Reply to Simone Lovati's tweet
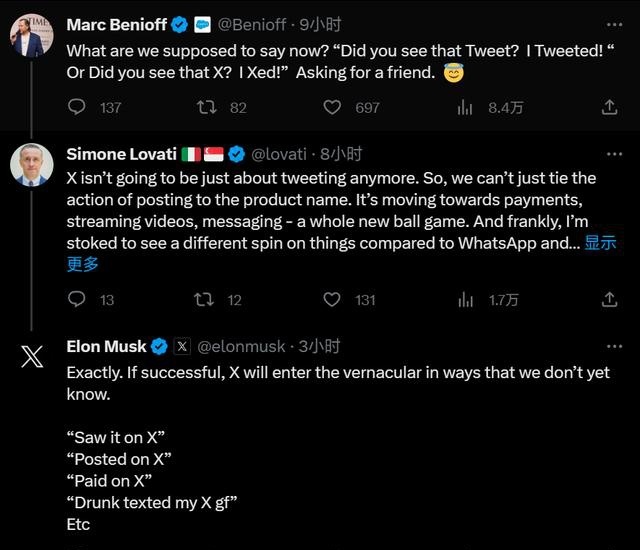 [78, 299]
